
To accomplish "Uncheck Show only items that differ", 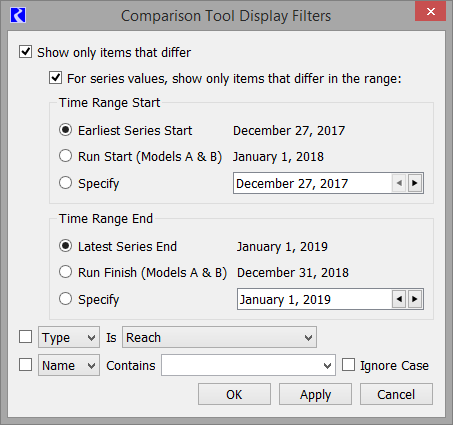I will click(x=25, y=52).
